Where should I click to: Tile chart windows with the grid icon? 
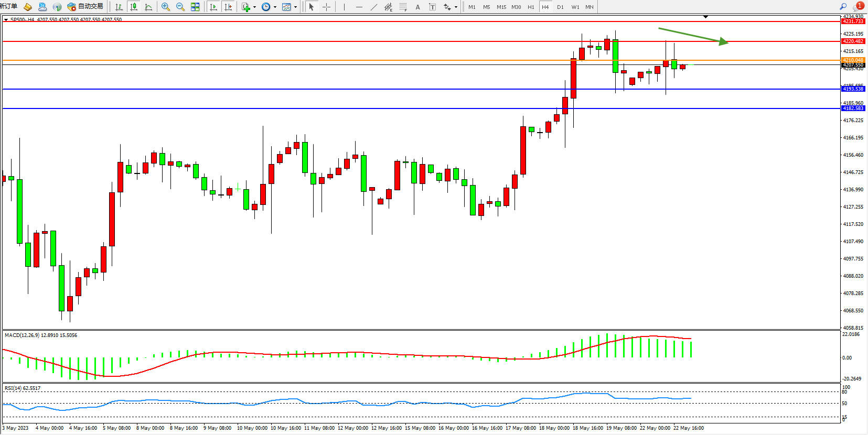click(195, 7)
